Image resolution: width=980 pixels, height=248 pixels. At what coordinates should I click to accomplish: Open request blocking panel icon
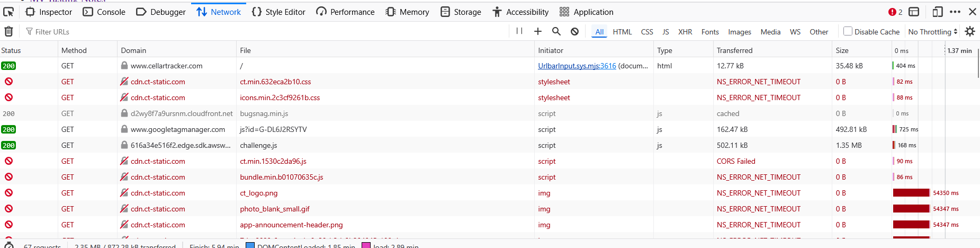coord(574,32)
